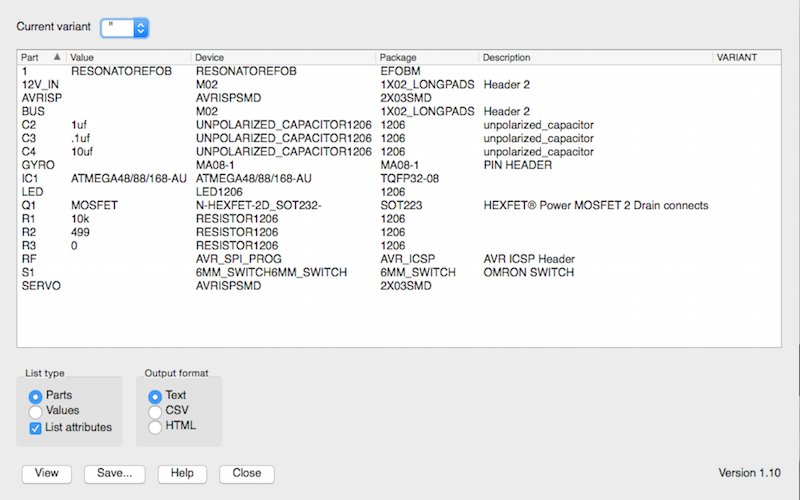
Task: Select the Values list type radio button
Action: (35, 411)
